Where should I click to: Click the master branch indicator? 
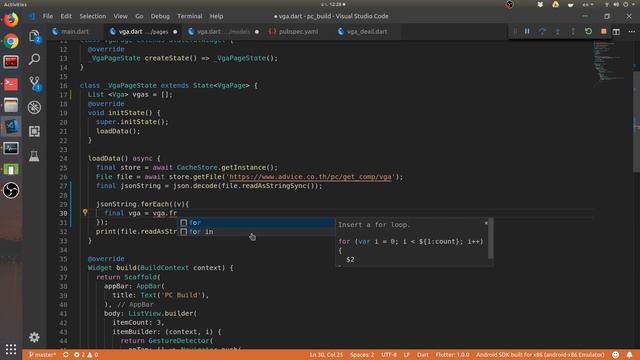[x=42, y=355]
